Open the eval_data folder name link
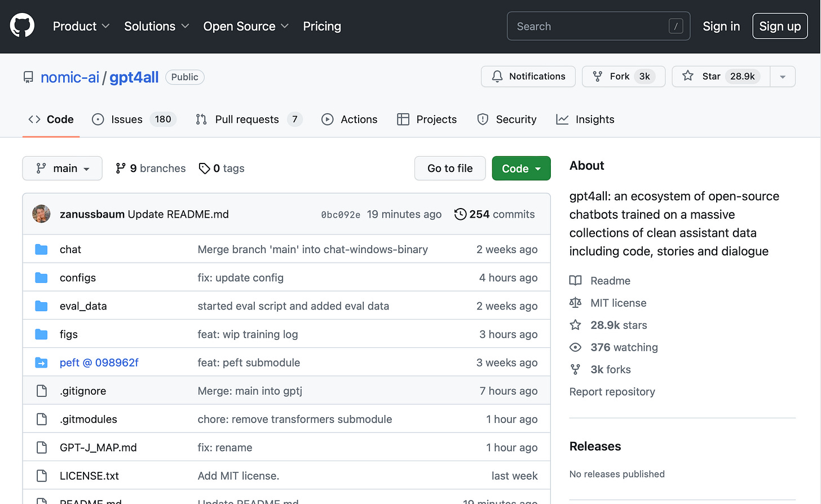Image resolution: width=821 pixels, height=504 pixels. 83,306
